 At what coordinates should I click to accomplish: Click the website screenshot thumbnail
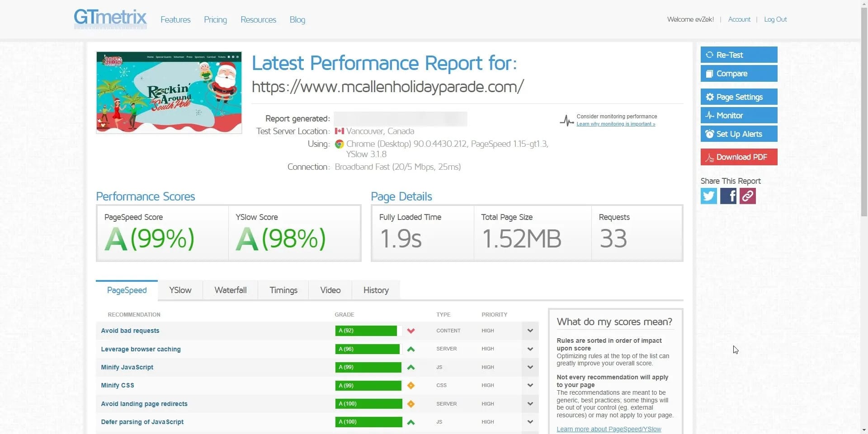tap(169, 92)
